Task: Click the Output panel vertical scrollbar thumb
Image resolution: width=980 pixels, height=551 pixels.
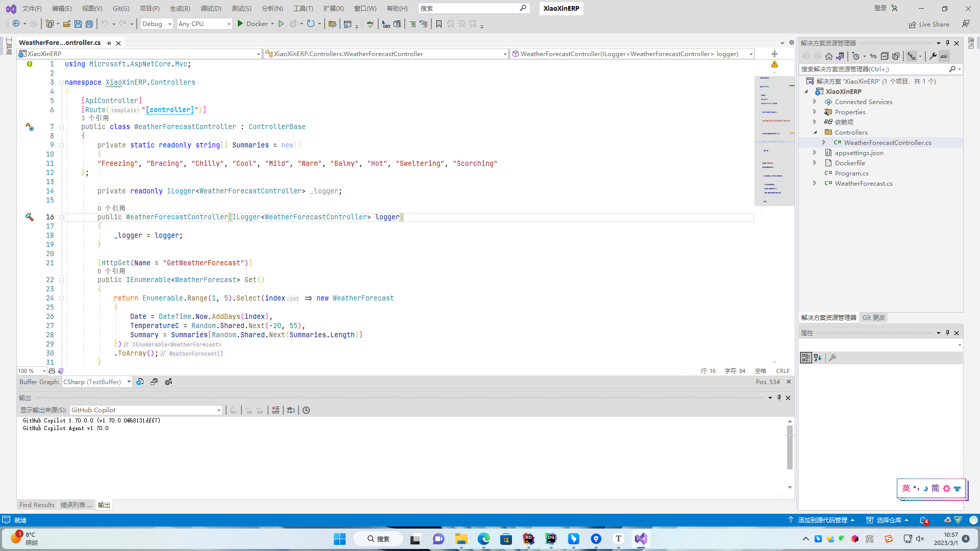Action: click(790, 447)
